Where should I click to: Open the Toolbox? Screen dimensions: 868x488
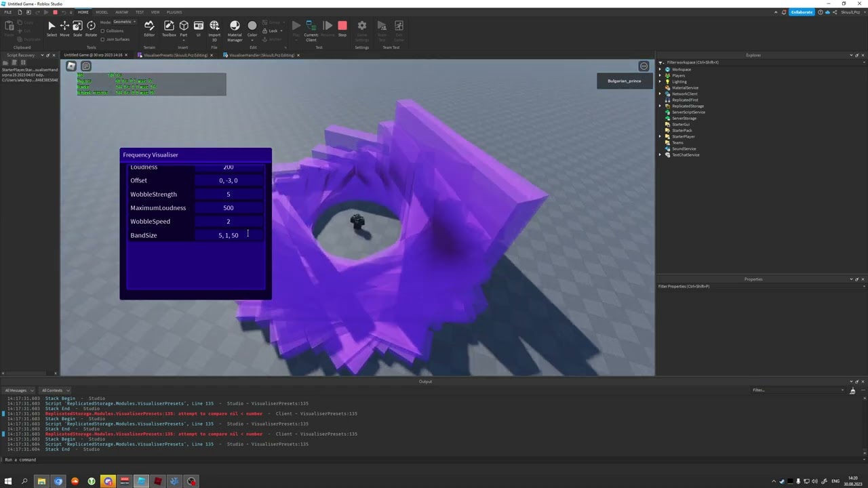tap(169, 28)
